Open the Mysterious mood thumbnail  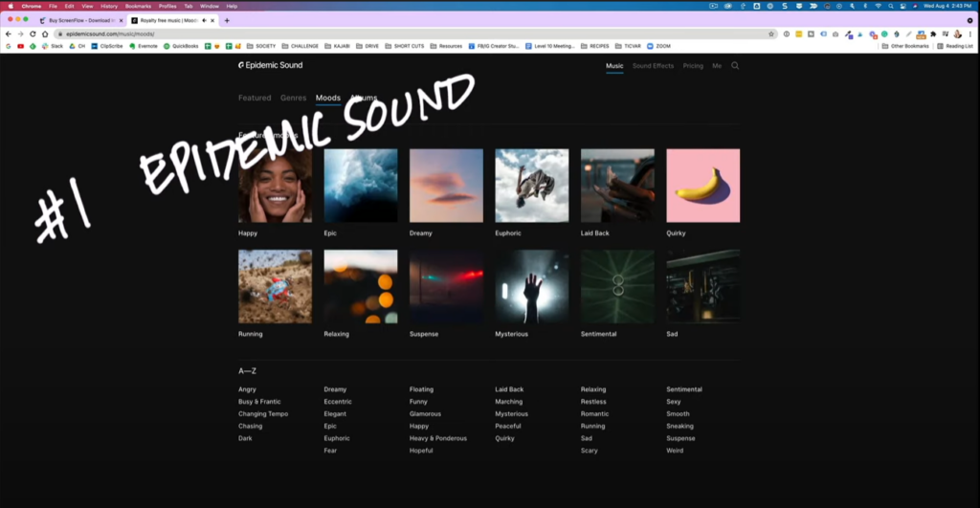click(x=532, y=287)
